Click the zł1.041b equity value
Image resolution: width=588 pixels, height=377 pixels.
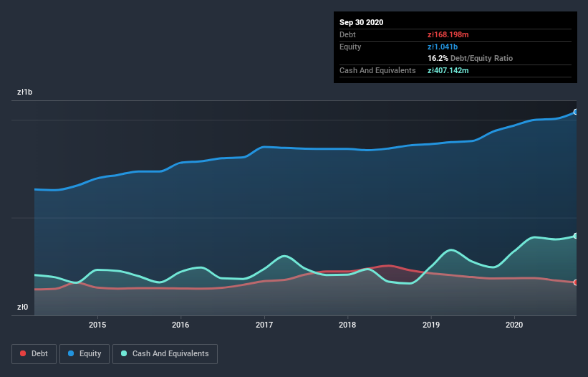click(443, 47)
